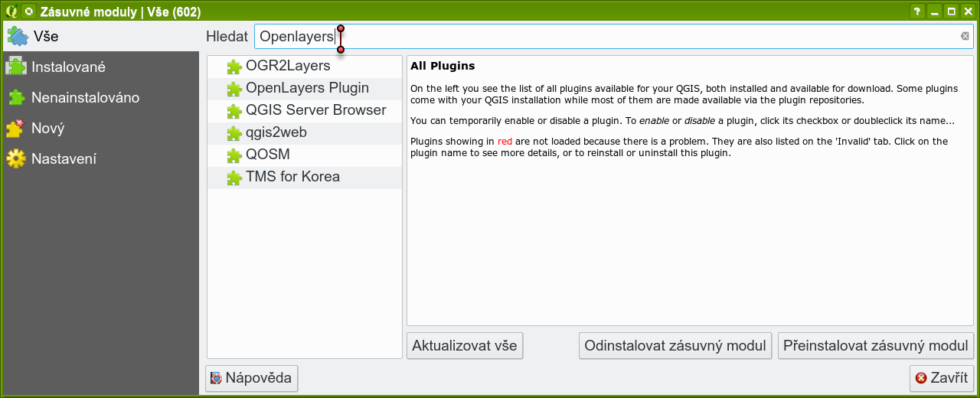This screenshot has height=398, width=980.
Task: Switch to the Nenainstalováno tab
Action: coord(100,97)
